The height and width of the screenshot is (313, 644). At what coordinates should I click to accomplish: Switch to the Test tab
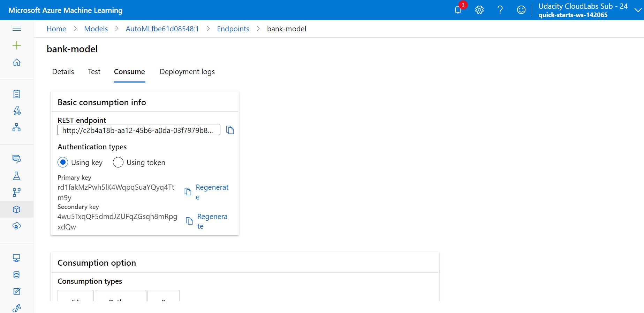pos(94,72)
